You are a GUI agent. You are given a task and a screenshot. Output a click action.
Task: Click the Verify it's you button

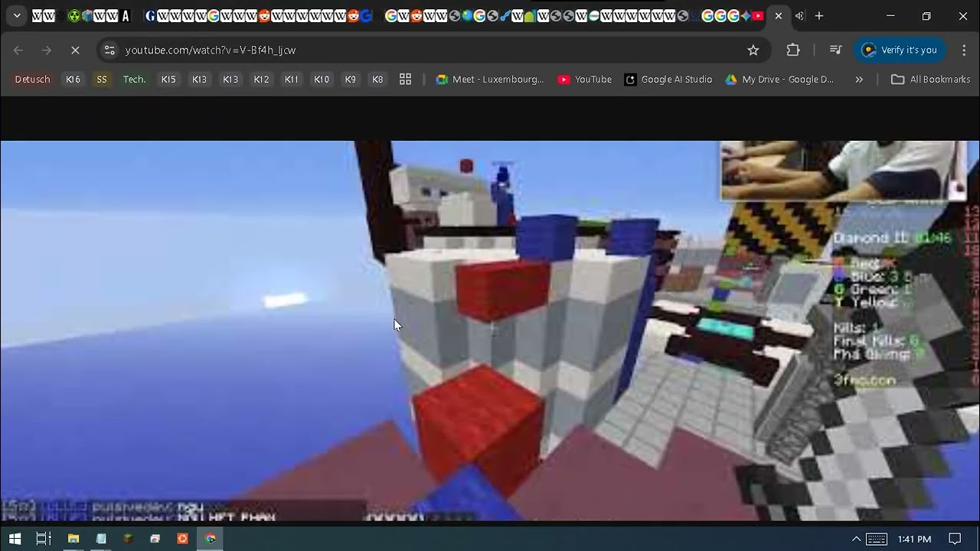coord(900,50)
